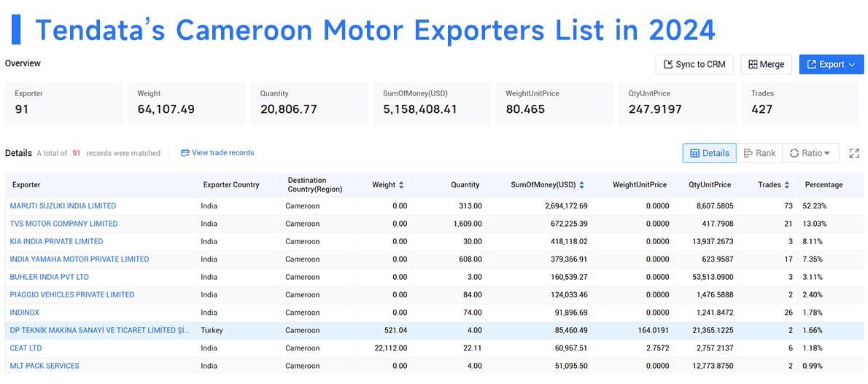Click the fullscreen expand icon
The width and height of the screenshot is (868, 384).
853,153
